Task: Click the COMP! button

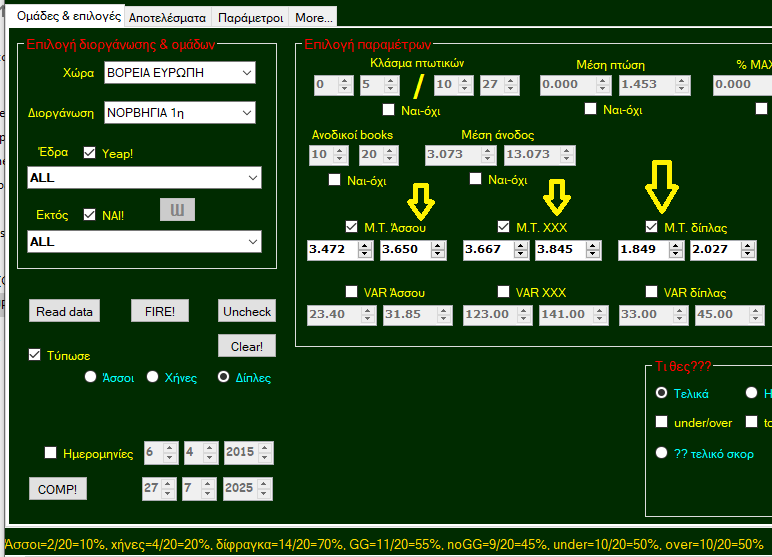Action: 57,489
